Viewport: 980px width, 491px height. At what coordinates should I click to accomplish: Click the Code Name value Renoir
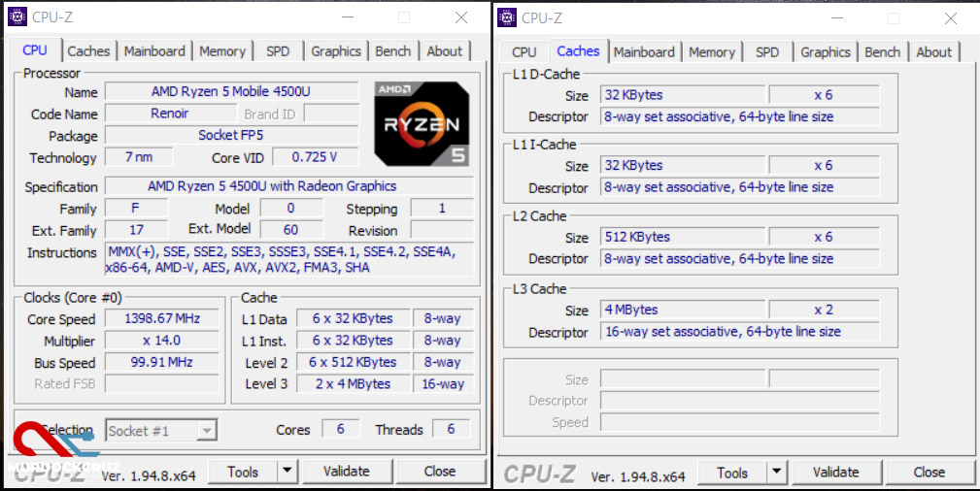(170, 114)
